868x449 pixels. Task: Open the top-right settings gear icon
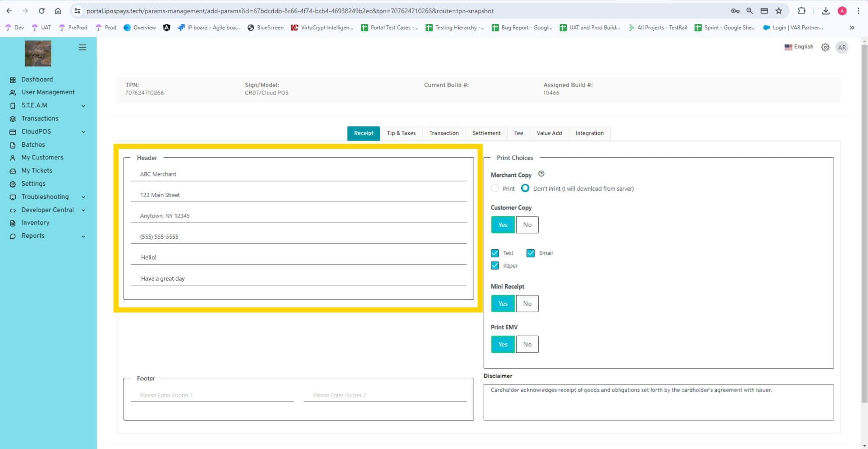coord(825,47)
